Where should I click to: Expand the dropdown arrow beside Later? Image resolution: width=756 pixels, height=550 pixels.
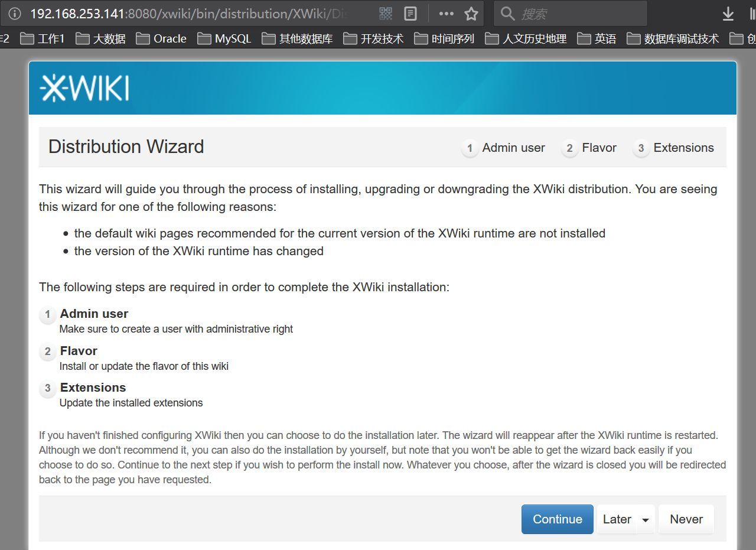pyautogui.click(x=646, y=520)
